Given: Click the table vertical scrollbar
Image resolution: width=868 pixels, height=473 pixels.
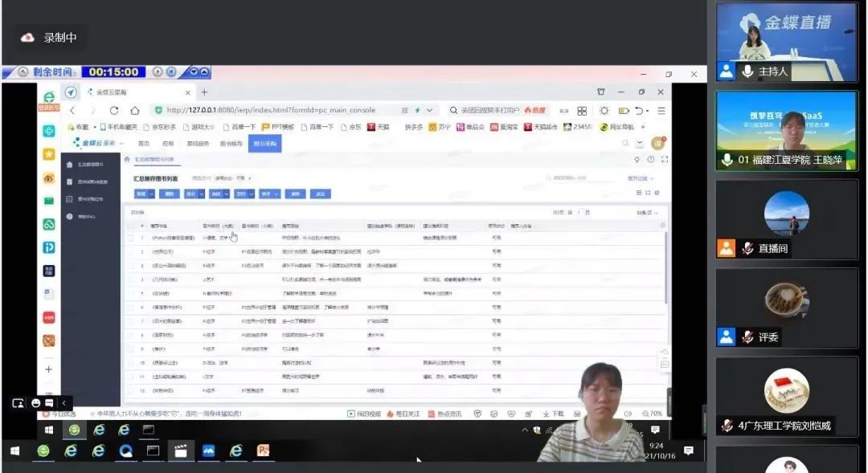Looking at the screenshot, I should click(666, 268).
